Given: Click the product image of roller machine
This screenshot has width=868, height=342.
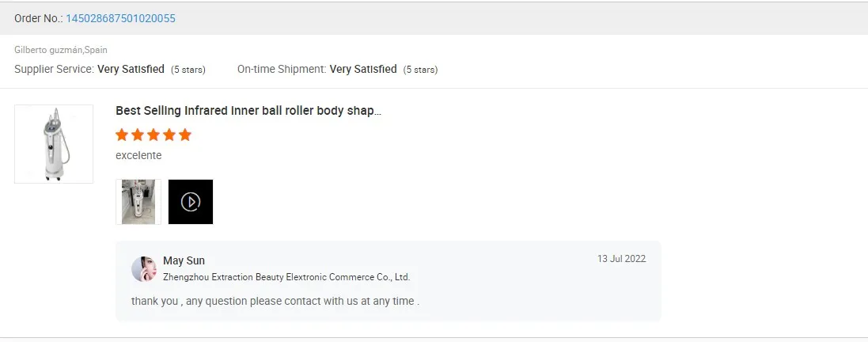Looking at the screenshot, I should [54, 144].
